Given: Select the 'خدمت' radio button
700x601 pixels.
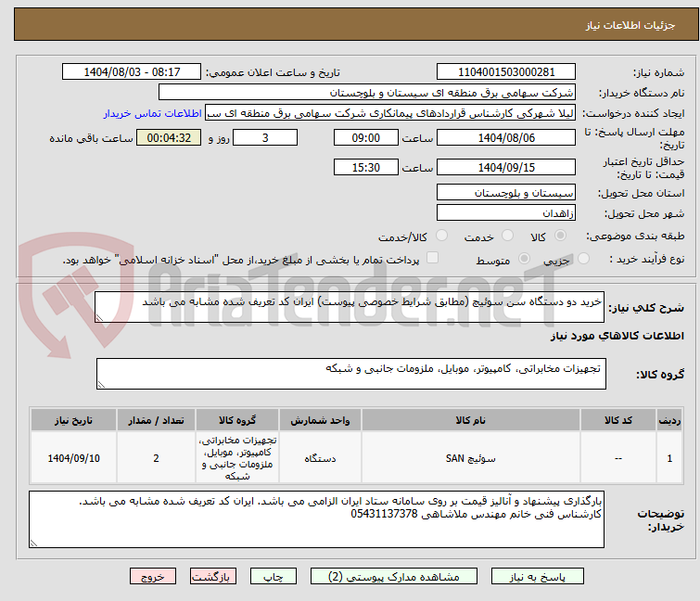Looking at the screenshot, I should point(507,236).
